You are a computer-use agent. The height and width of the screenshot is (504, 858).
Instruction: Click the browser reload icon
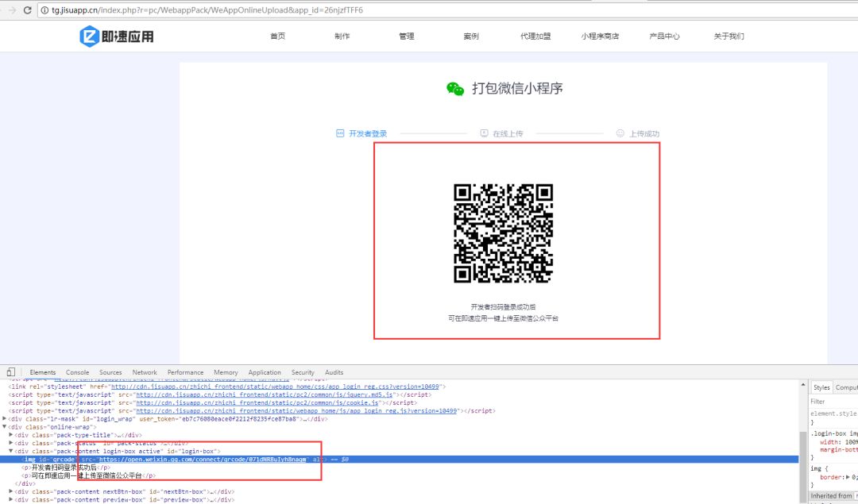tap(27, 10)
